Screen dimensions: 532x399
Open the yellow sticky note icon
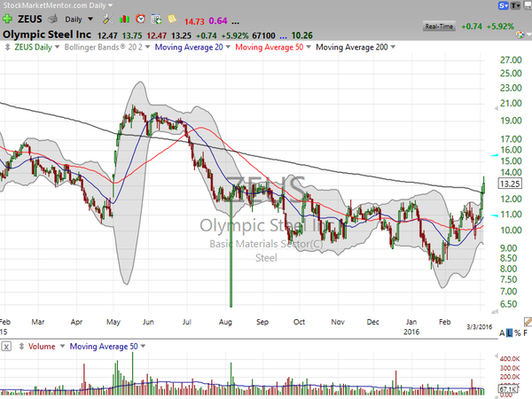tap(172, 19)
